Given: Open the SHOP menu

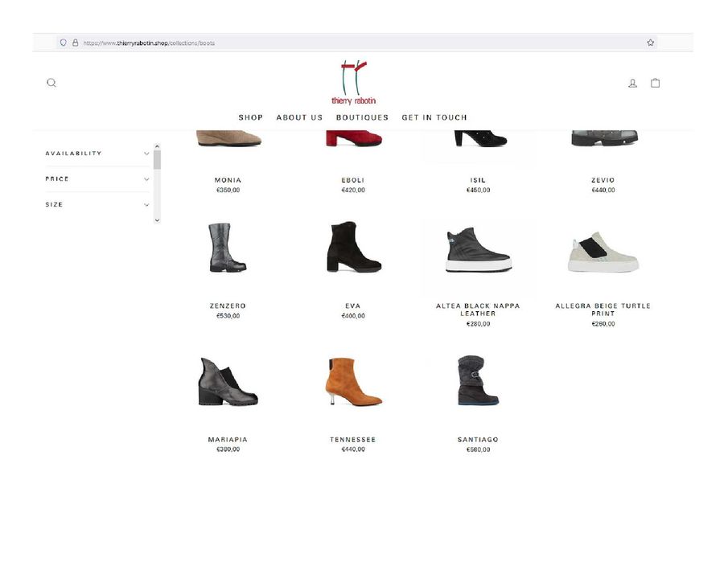Looking at the screenshot, I should pyautogui.click(x=251, y=117).
